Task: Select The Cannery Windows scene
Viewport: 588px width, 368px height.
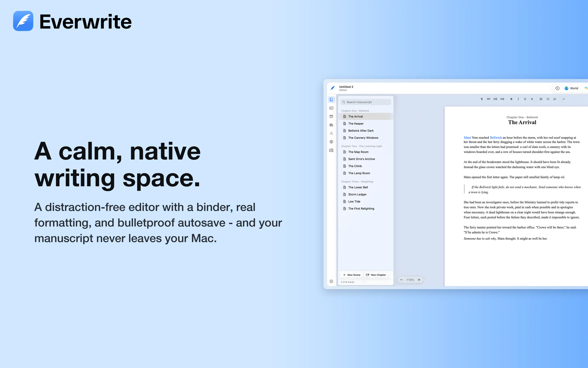Action: pyautogui.click(x=366, y=138)
